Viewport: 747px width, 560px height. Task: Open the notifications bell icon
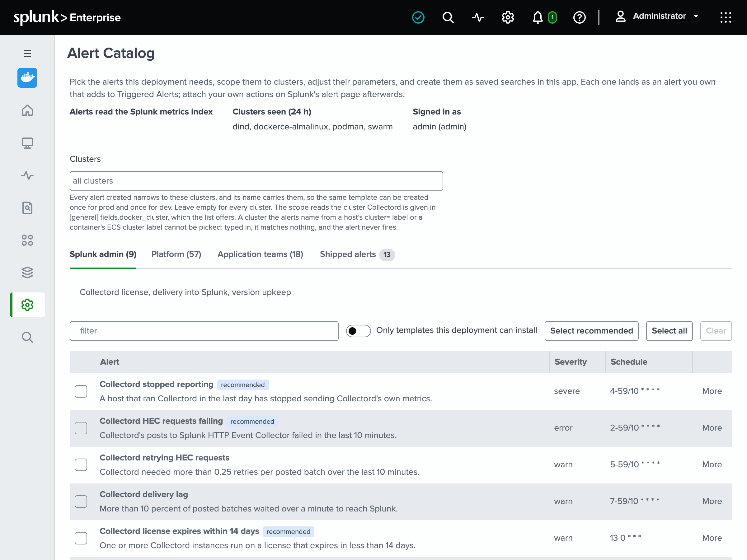click(538, 17)
